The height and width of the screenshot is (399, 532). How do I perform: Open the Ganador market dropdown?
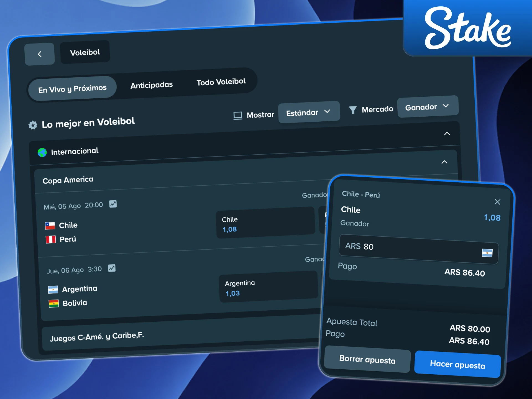[428, 106]
